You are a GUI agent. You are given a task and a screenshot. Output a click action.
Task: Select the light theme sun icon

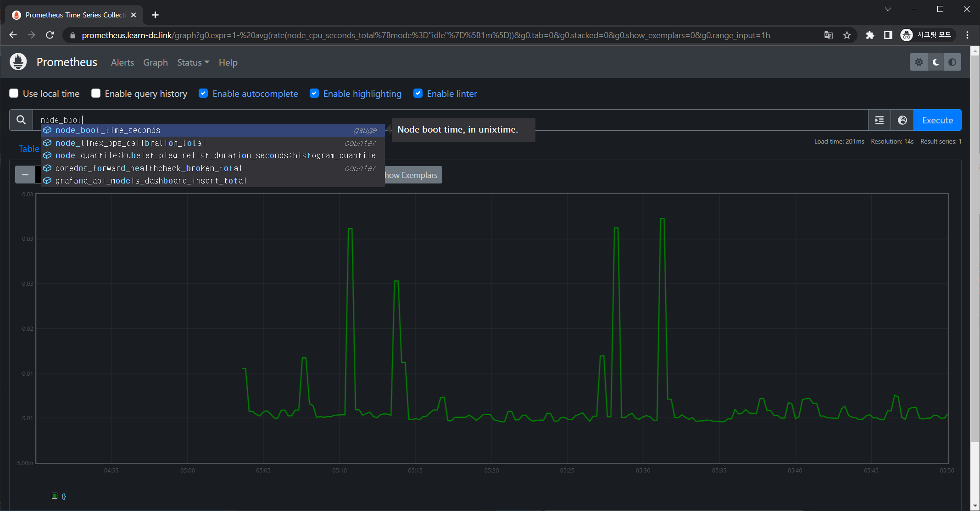919,62
